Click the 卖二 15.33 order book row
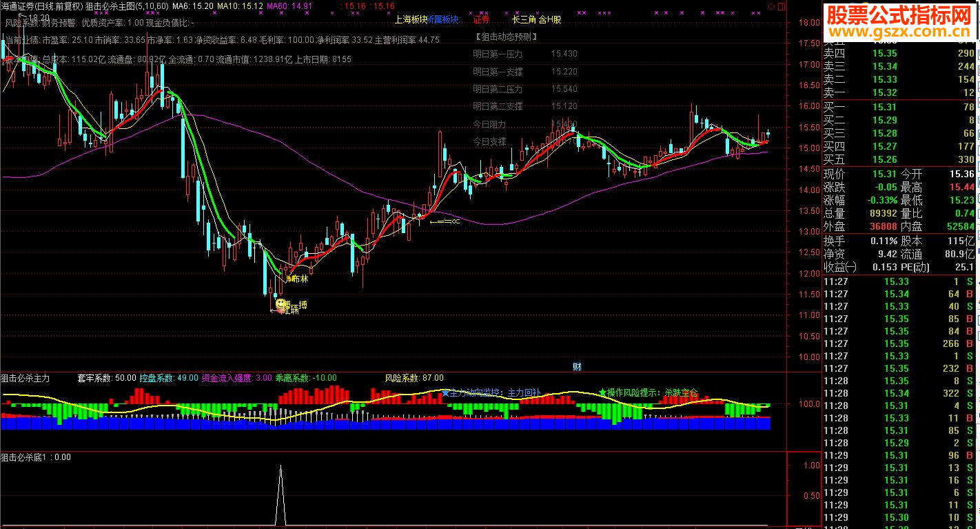This screenshot has height=529, width=980. tap(900, 79)
